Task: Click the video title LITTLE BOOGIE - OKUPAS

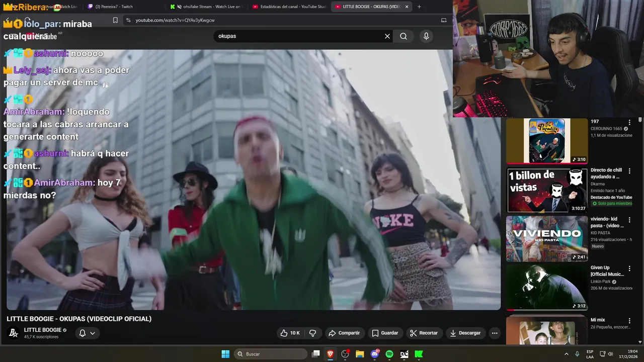Action: pyautogui.click(x=79, y=319)
